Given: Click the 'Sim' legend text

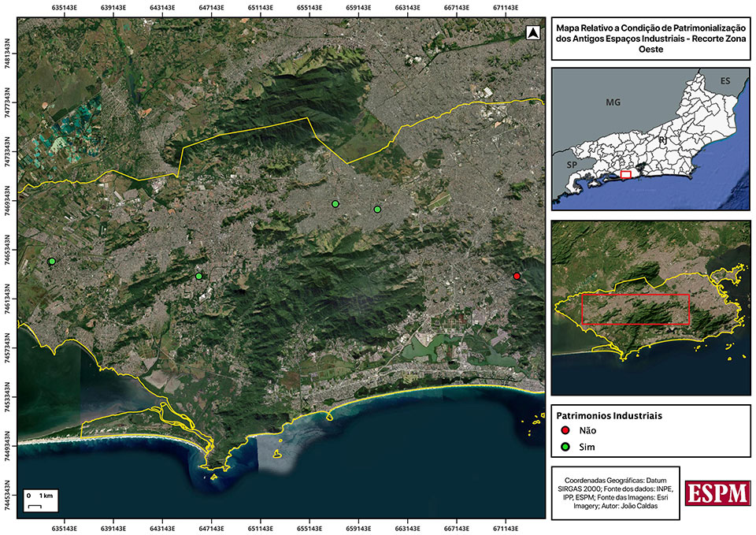Looking at the screenshot, I should point(587,447).
